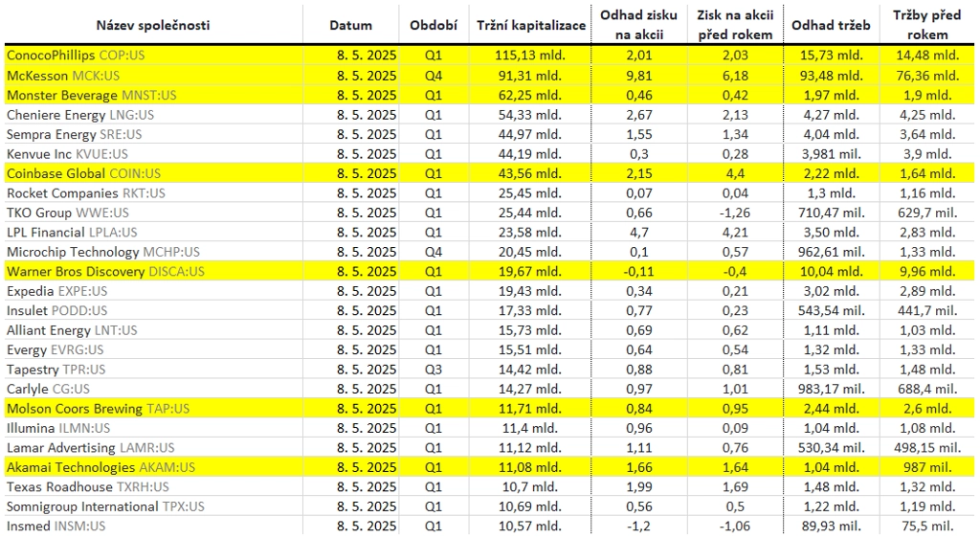Click the 'Zisk na akcii před rokem' header
The width and height of the screenshot is (980, 539).
735,25
